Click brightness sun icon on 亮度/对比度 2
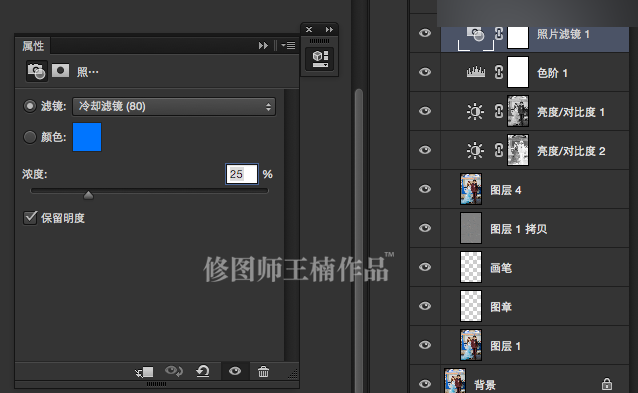 point(475,150)
